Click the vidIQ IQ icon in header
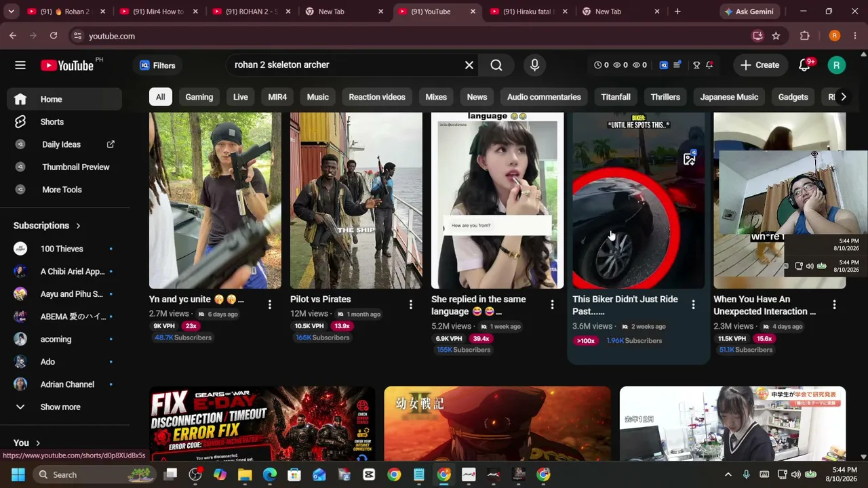 [x=664, y=65]
